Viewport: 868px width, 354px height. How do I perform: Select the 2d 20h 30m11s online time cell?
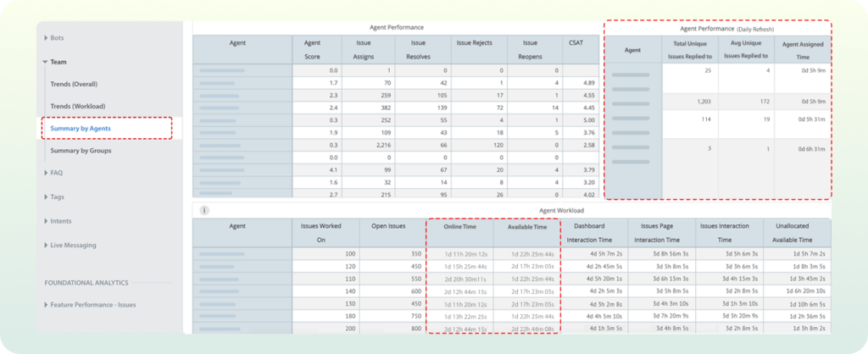pyautogui.click(x=460, y=279)
